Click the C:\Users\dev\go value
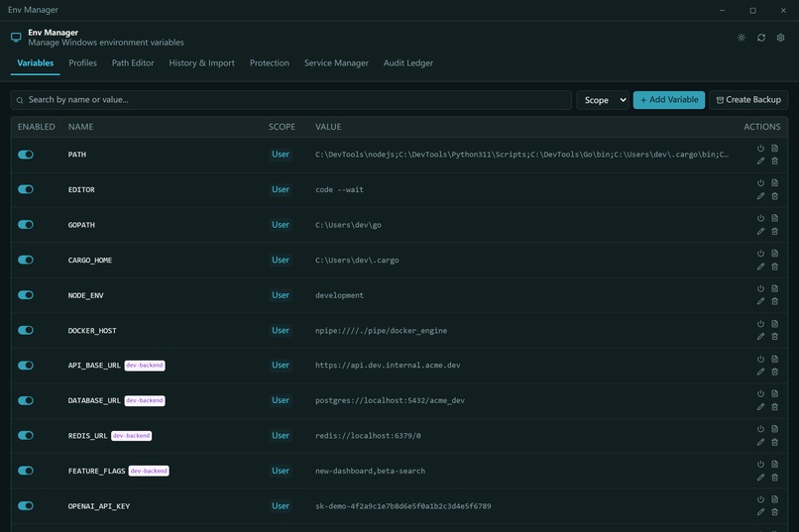Viewport: 799px width, 532px height. click(x=348, y=225)
